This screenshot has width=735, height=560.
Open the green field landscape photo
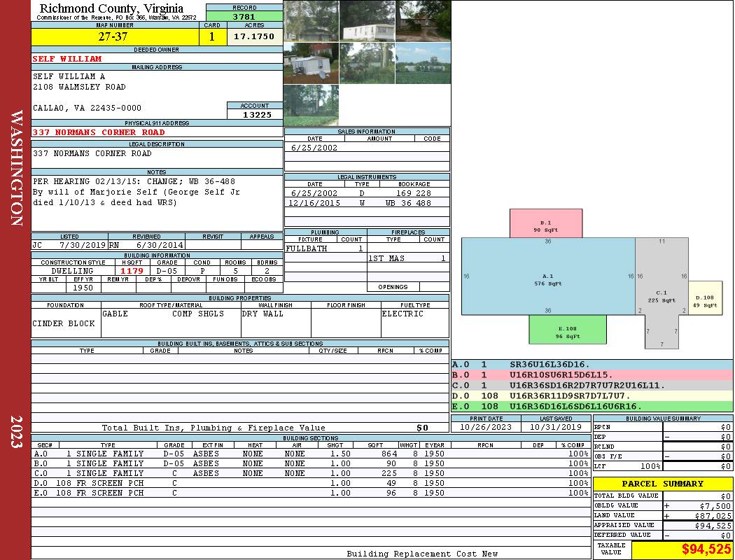click(423, 63)
